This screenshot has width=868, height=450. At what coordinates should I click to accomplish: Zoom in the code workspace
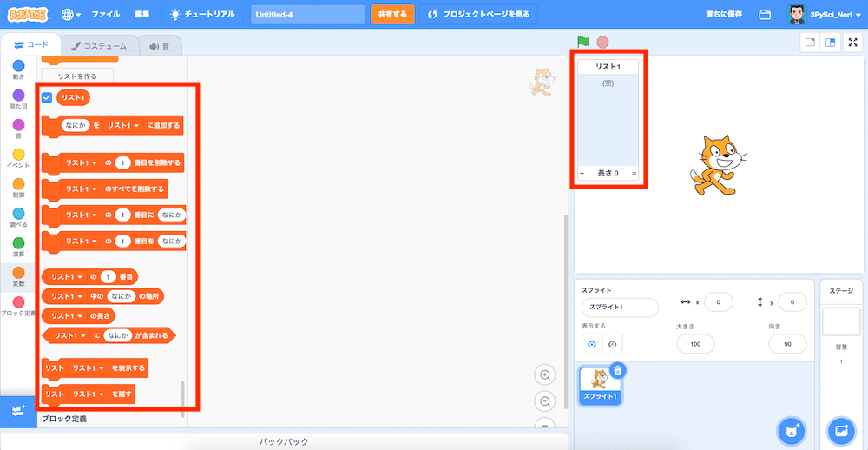coord(545,375)
